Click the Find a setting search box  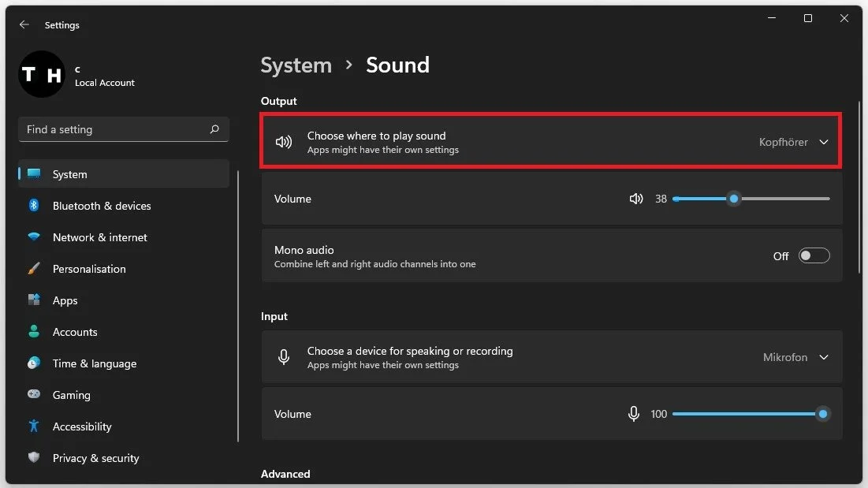114,129
